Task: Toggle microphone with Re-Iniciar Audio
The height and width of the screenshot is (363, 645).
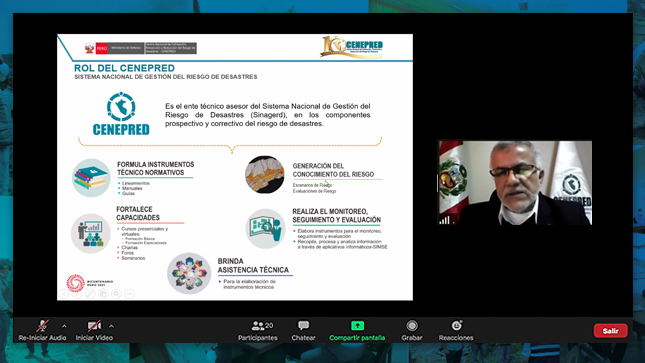Action: (x=42, y=331)
